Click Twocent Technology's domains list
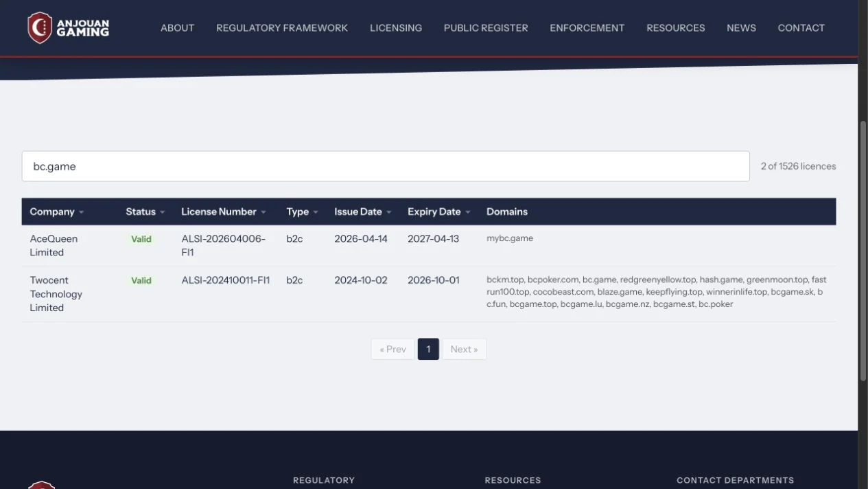The height and width of the screenshot is (489, 868). (657, 292)
